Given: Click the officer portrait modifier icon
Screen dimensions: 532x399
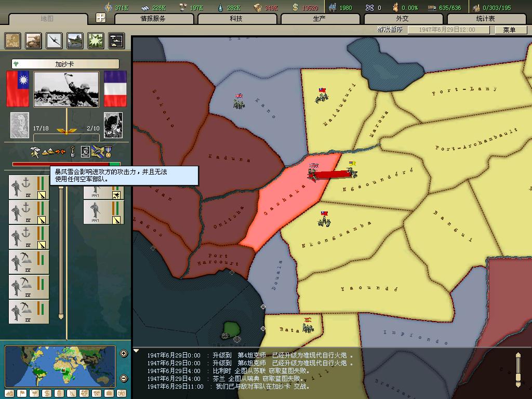Looking at the screenshot, I should coord(86,152).
